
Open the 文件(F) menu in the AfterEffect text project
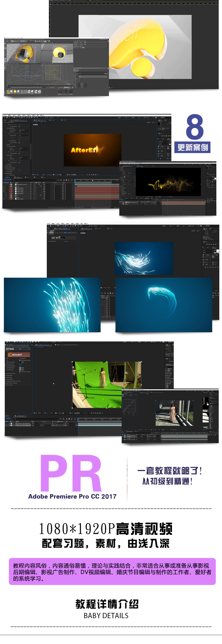pyautogui.click(x=5, y=115)
